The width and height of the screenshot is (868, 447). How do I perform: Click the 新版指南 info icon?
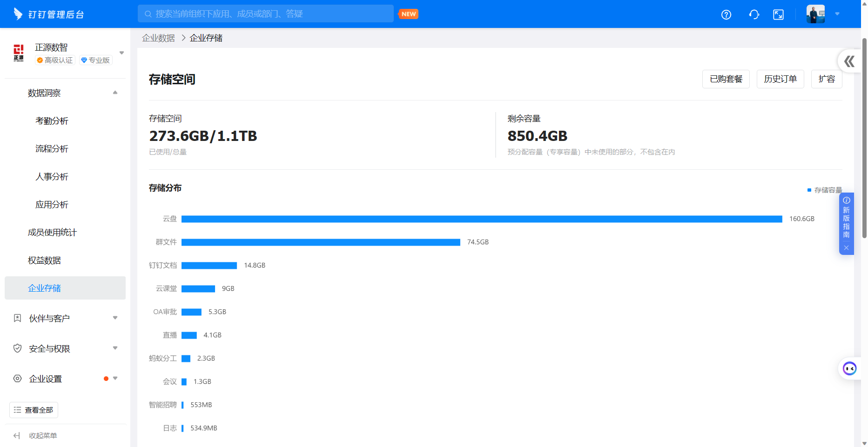847,200
